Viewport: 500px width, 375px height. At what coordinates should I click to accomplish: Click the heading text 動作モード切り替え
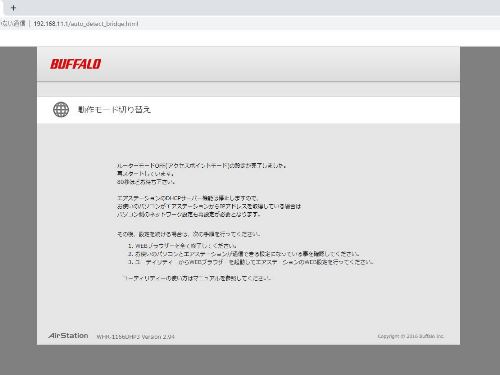114,110
